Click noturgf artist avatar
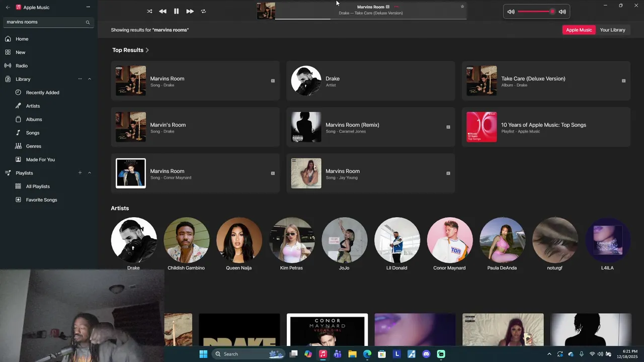Screen dimensions: 644x362 [555, 240]
